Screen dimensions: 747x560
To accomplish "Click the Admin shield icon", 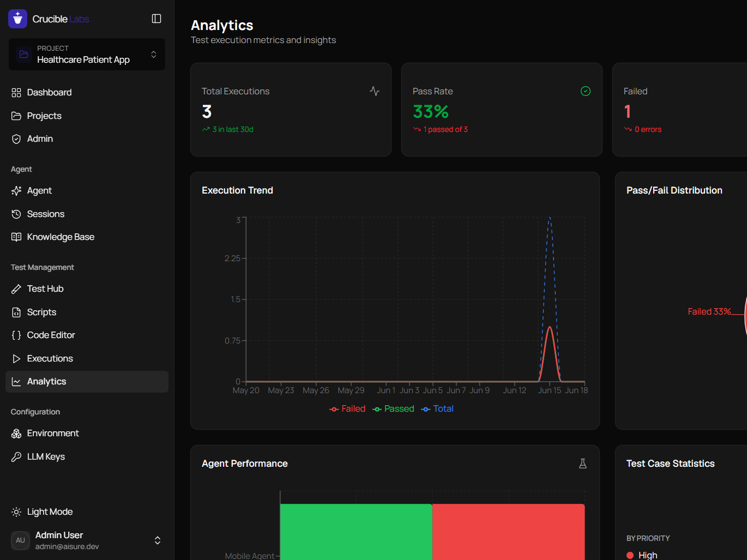I will [16, 139].
